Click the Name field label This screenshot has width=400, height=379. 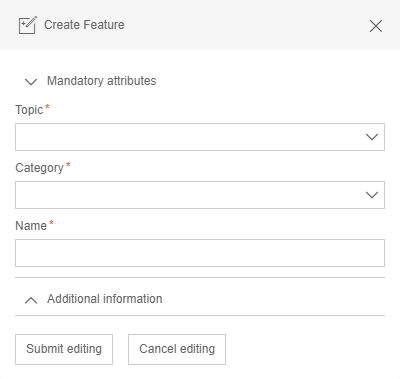tap(31, 226)
